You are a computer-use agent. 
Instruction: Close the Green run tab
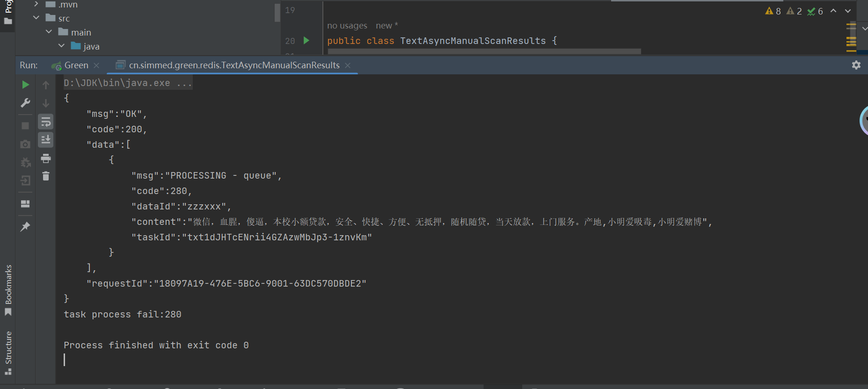click(96, 65)
